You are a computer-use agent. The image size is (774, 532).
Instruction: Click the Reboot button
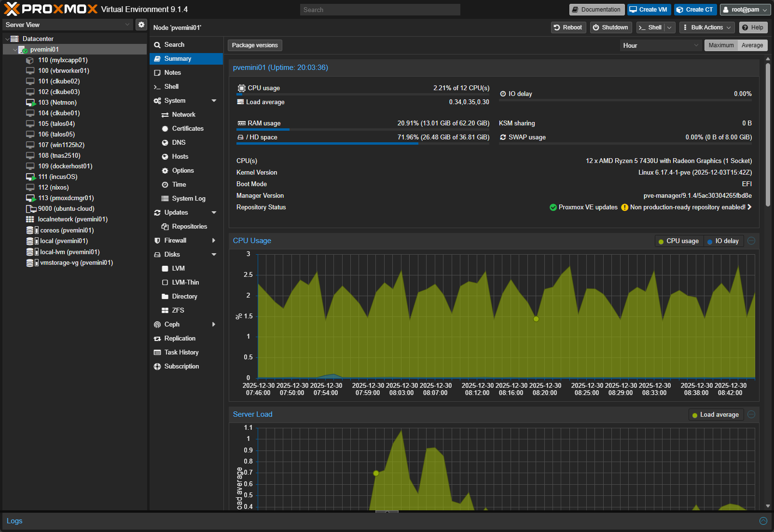coord(568,27)
